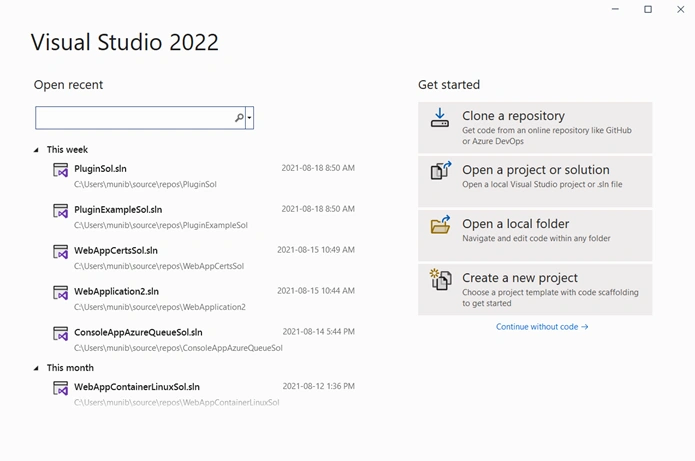Open ConsoleAppAzureQueueSol.sln from recent list
The height and width of the screenshot is (461, 695).
point(138,332)
